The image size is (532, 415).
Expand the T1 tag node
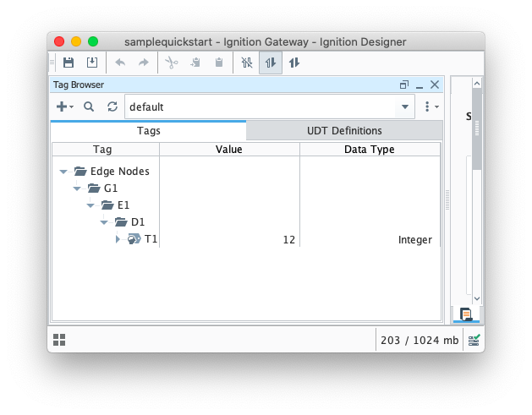coord(118,239)
